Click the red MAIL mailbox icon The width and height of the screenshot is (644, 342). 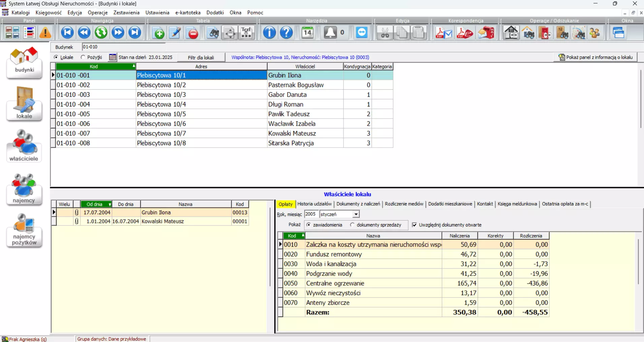pos(486,33)
